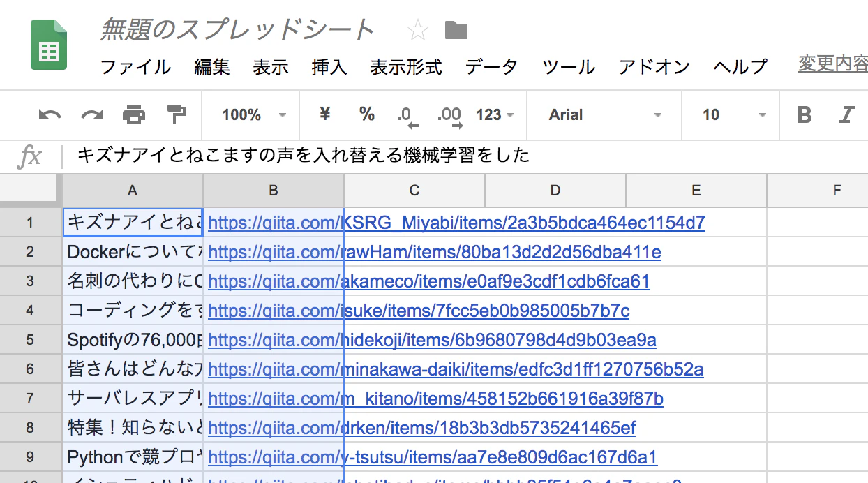Select row 5 header
868x483 pixels.
[31, 340]
